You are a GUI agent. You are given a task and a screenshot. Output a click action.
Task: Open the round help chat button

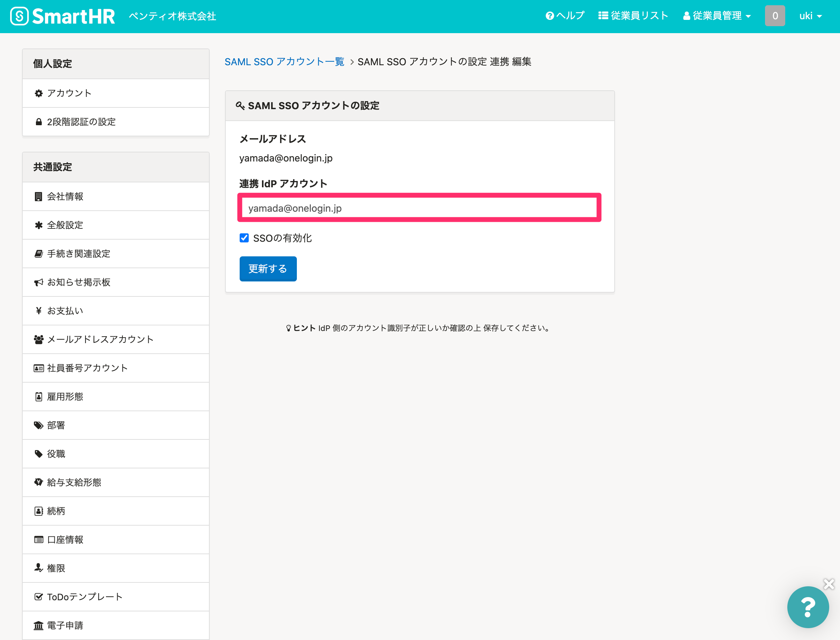point(808,607)
